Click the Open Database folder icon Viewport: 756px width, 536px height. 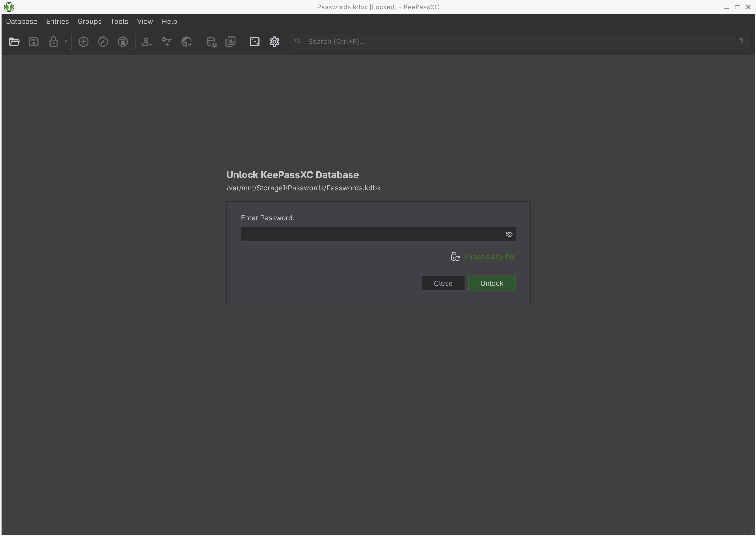click(14, 42)
